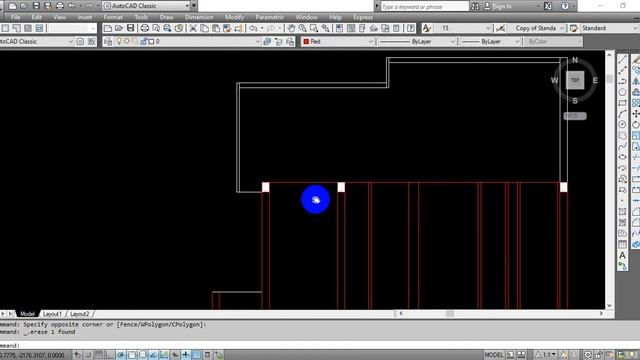Click the Autodesk Exchange X icon

tap(548, 6)
